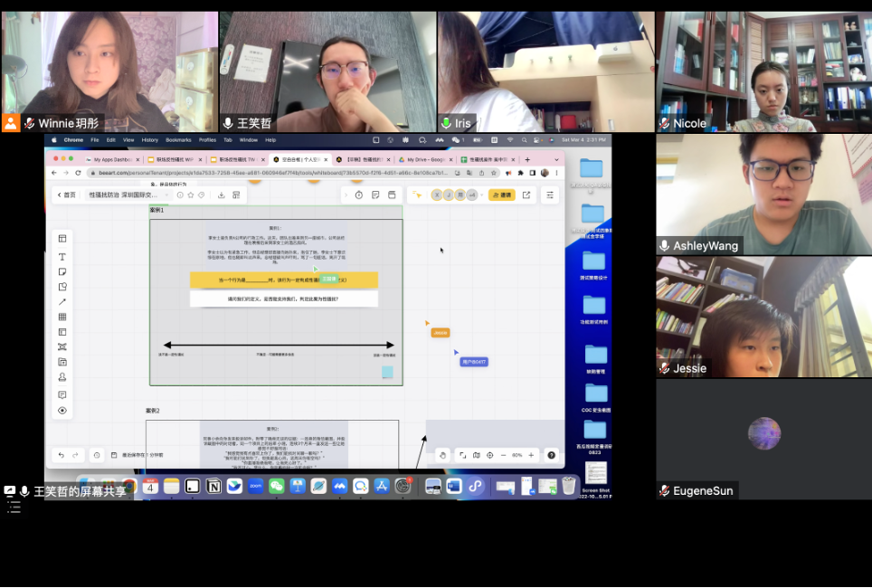Open the templates panel atop left toolbar

pyautogui.click(x=62, y=239)
